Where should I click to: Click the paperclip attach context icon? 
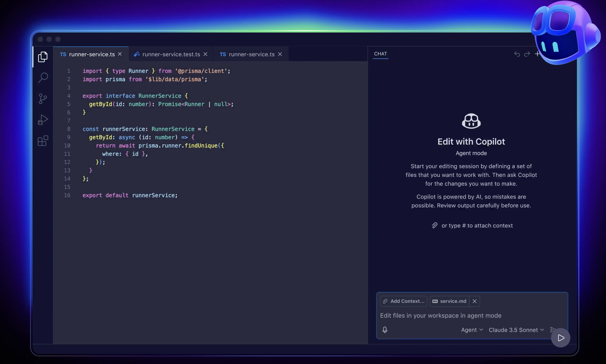(435, 225)
